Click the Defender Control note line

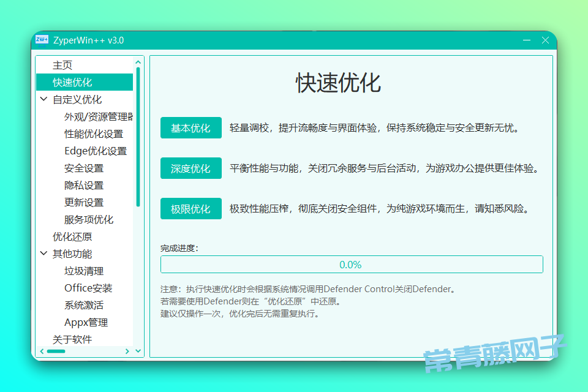[x=308, y=289]
